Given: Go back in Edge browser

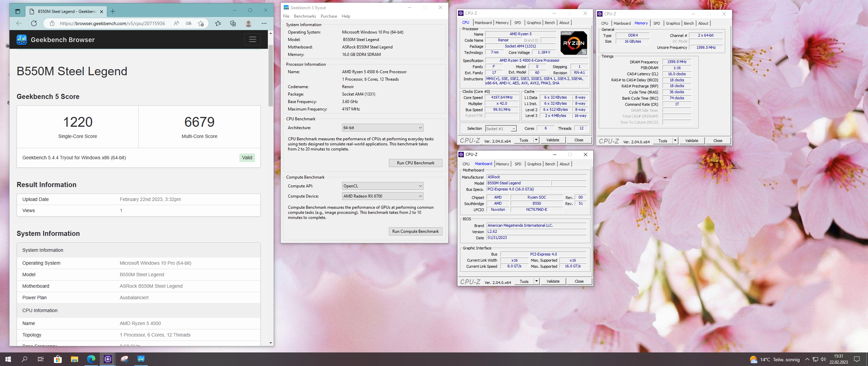Looking at the screenshot, I should [19, 23].
